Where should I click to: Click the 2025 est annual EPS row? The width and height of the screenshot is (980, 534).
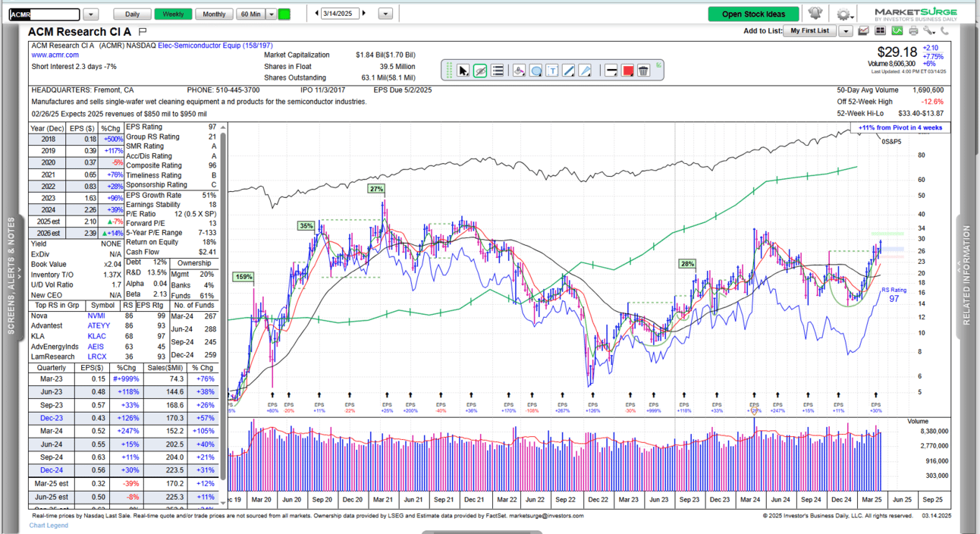point(77,221)
